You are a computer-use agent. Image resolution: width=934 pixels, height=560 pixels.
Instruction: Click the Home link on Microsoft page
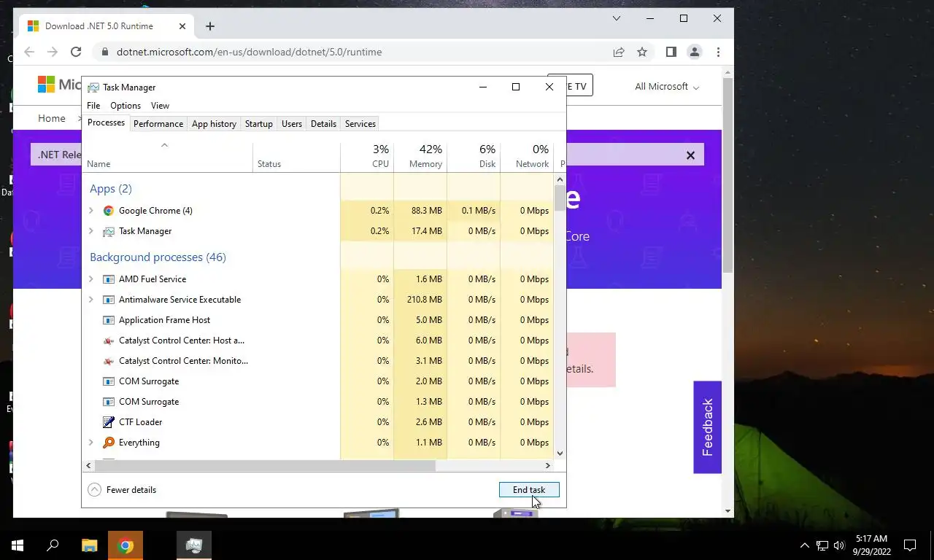tap(52, 118)
